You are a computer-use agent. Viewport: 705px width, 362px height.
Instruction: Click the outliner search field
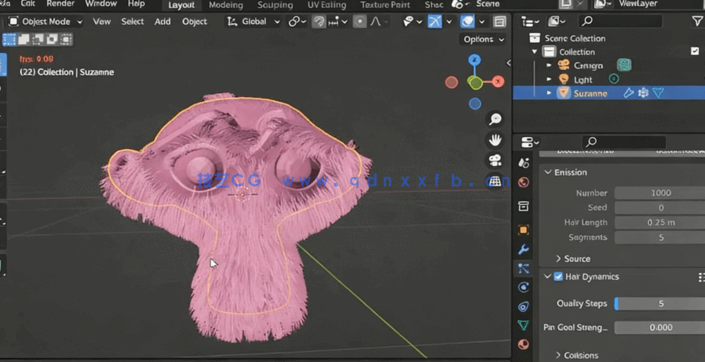click(x=620, y=21)
